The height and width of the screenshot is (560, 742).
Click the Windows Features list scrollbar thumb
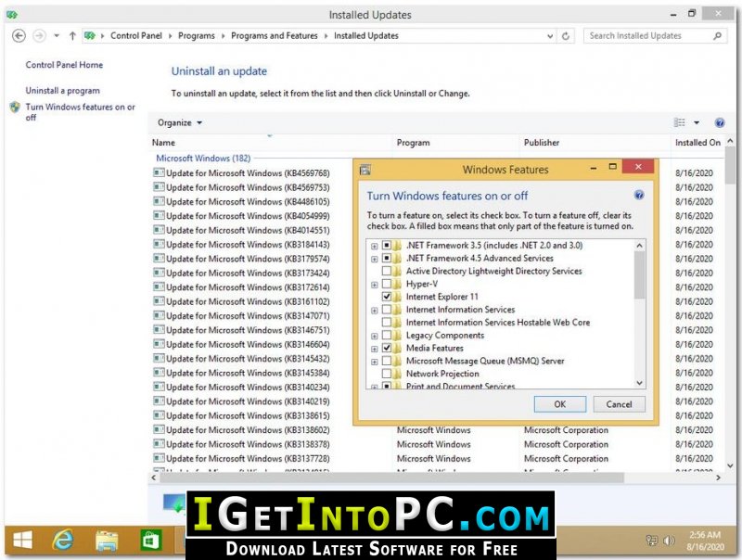click(x=639, y=274)
